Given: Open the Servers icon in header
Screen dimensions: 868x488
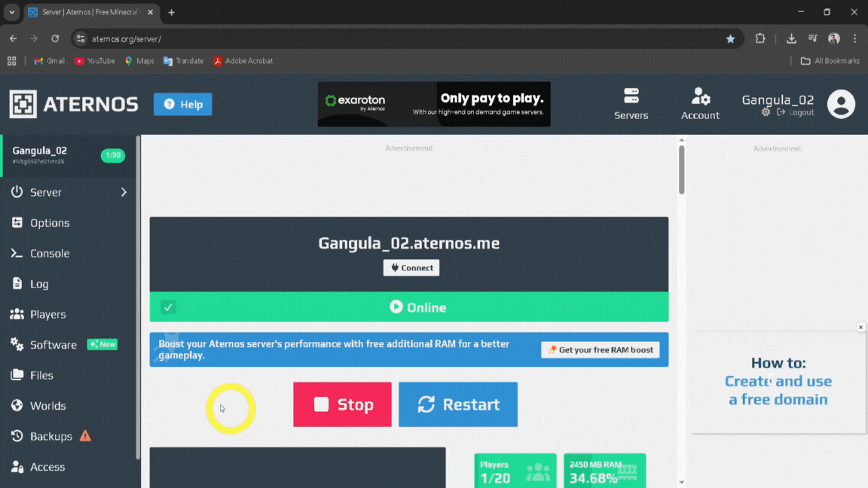Looking at the screenshot, I should click(x=631, y=96).
